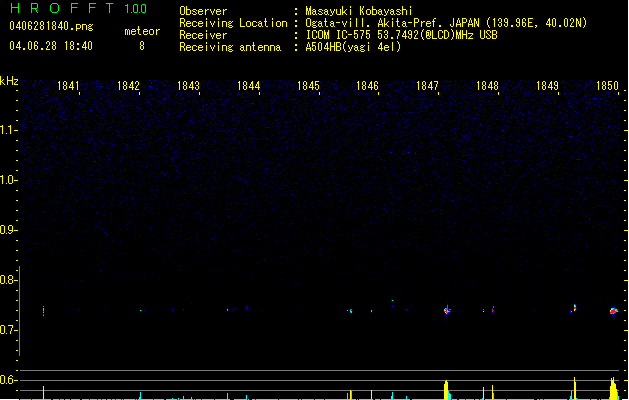Screen dimensions: 629x400
Task: Click the 1850 time axis marker
Action: click(607, 86)
